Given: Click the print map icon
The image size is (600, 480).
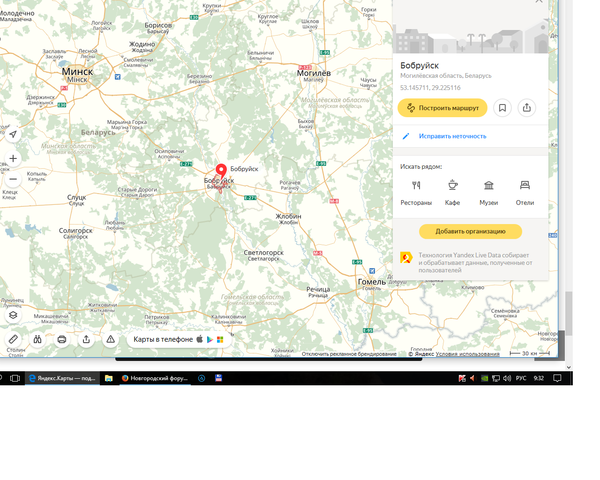Looking at the screenshot, I should pyautogui.click(x=62, y=339).
